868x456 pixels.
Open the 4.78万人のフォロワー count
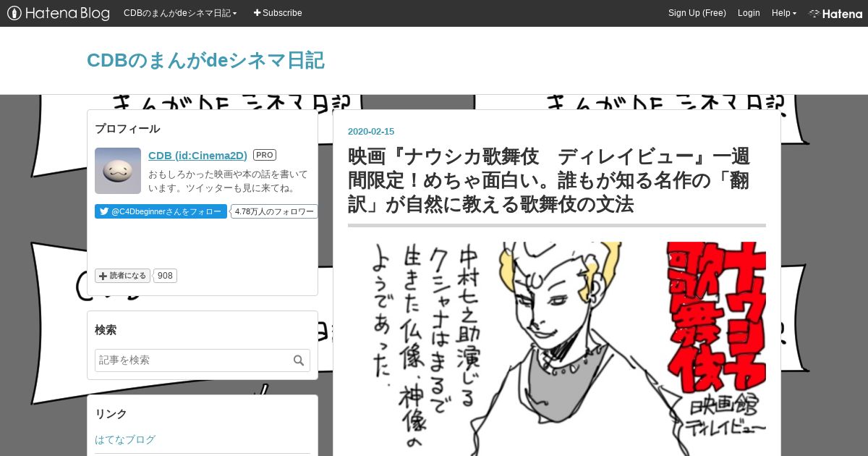tap(275, 211)
